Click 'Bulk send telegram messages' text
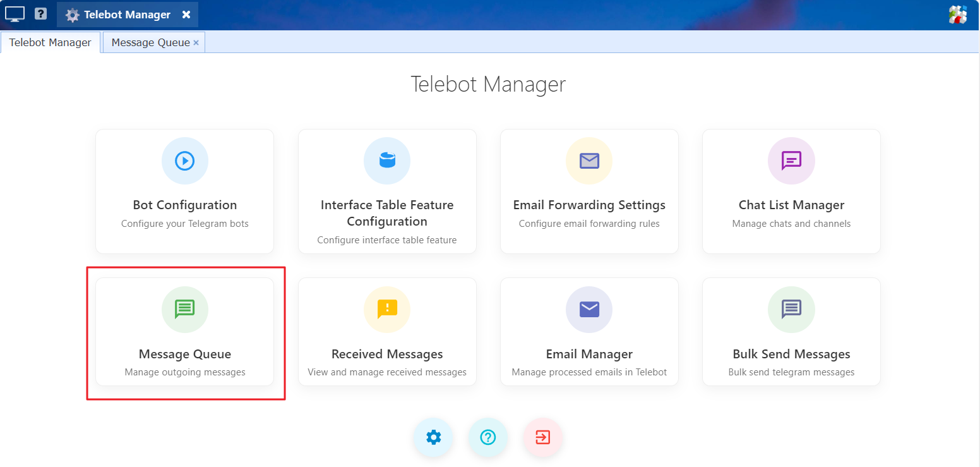Image resolution: width=980 pixels, height=467 pixels. 791,372
